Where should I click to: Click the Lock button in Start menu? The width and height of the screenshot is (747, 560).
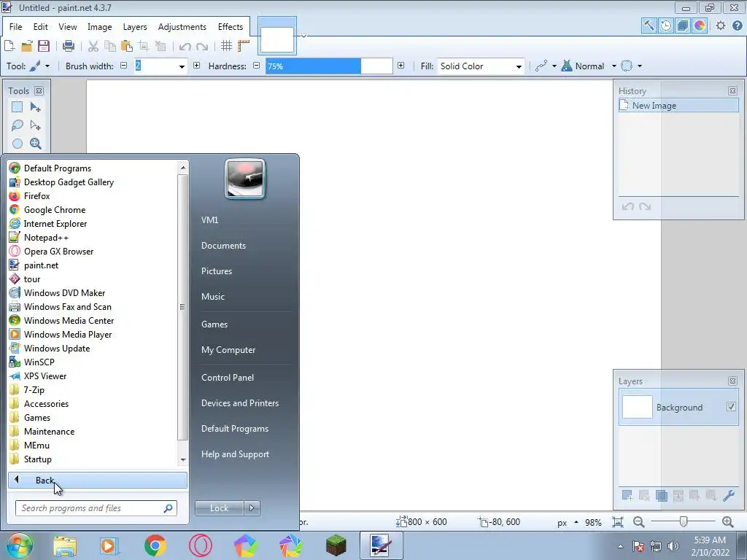(x=219, y=508)
